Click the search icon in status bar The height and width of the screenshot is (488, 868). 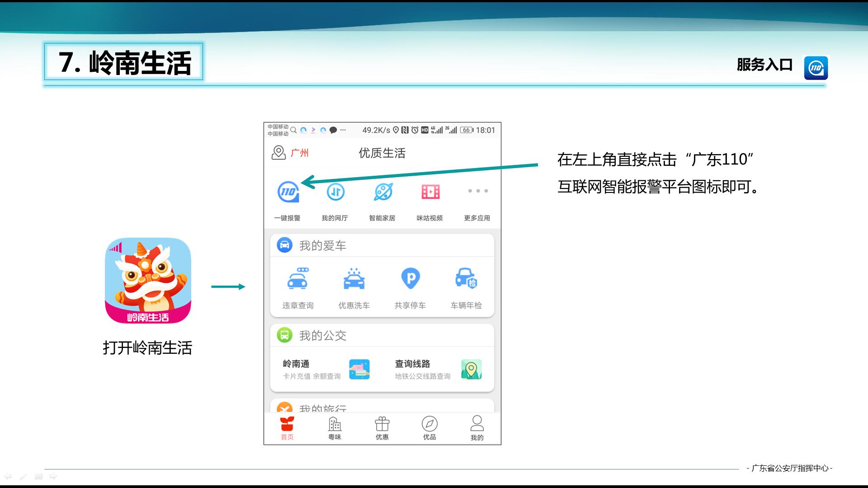pyautogui.click(x=293, y=130)
